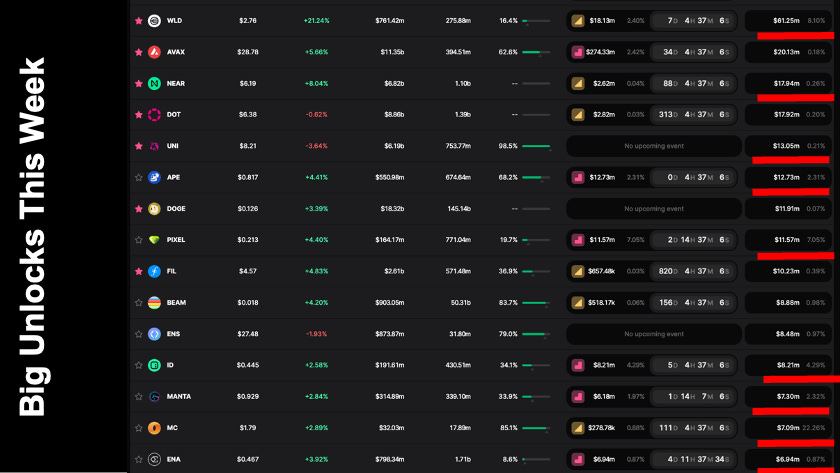
Task: Select MC market cap $32.03m
Action: (x=392, y=428)
